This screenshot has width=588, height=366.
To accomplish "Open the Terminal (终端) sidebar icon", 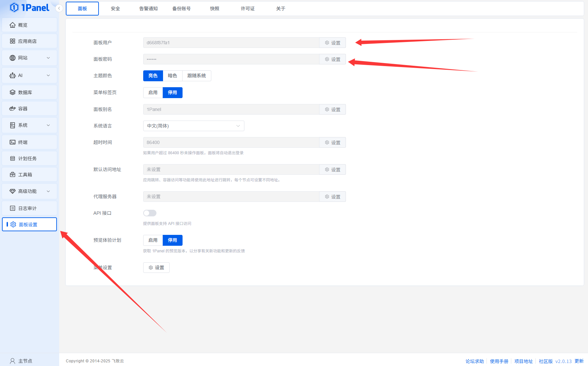I will pos(13,142).
